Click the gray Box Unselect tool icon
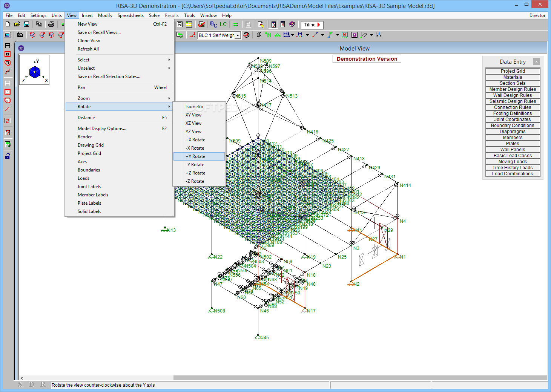The width and height of the screenshot is (551, 392). [8, 92]
